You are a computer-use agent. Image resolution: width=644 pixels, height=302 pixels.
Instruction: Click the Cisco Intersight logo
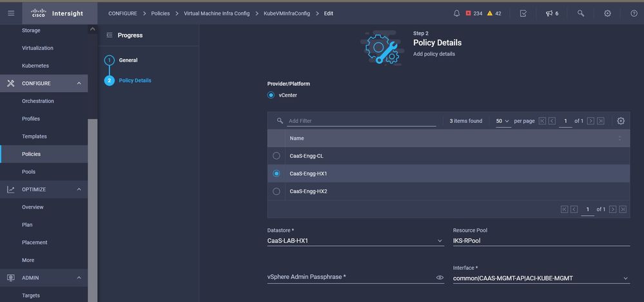[x=57, y=14]
